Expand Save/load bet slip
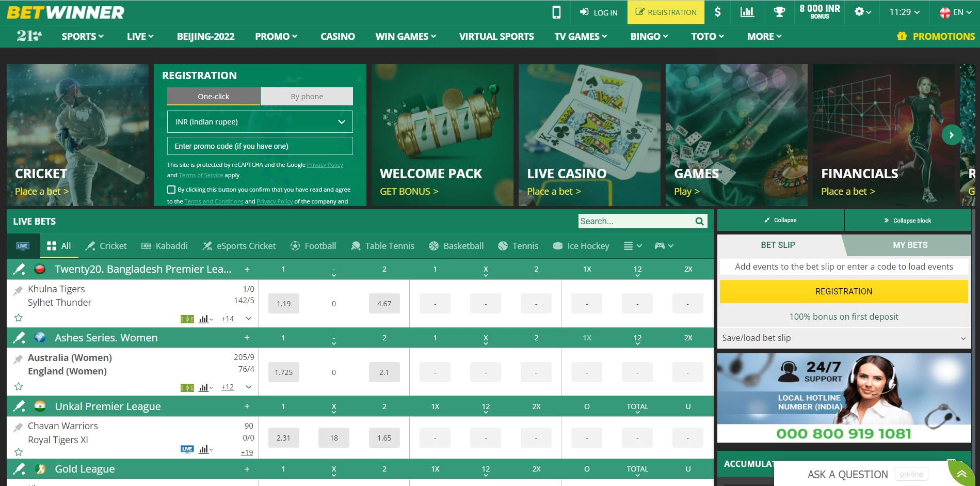 (844, 338)
